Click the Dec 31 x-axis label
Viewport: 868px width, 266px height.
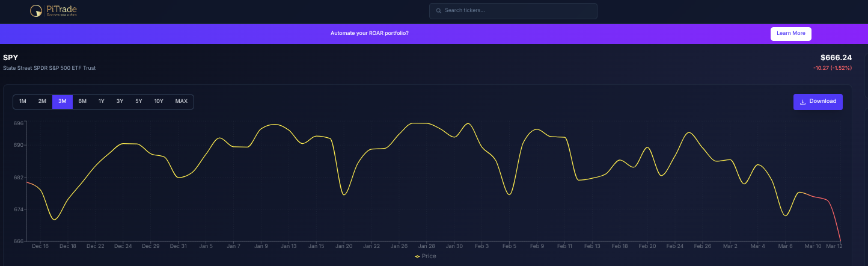click(179, 246)
